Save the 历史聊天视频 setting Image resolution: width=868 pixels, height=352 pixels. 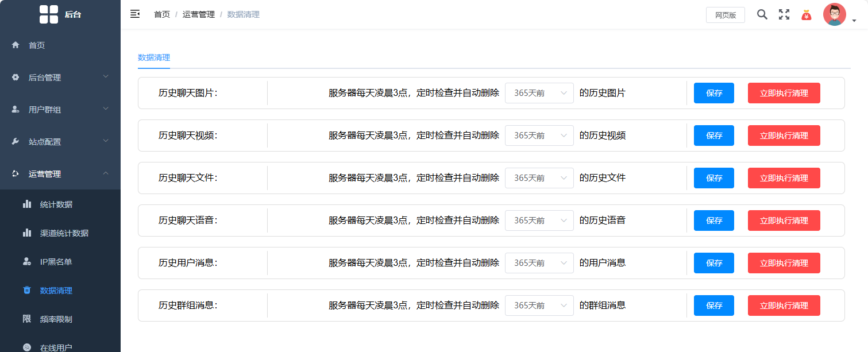click(x=713, y=136)
